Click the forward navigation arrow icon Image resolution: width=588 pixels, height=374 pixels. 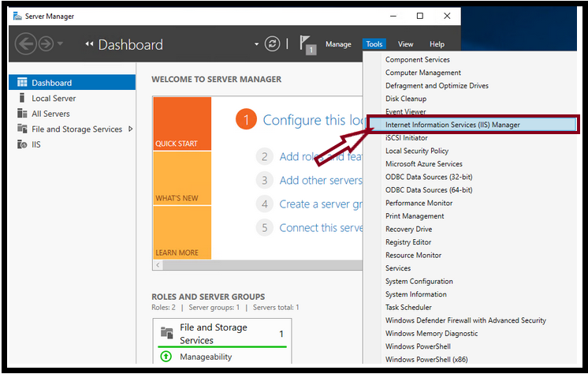coord(47,44)
